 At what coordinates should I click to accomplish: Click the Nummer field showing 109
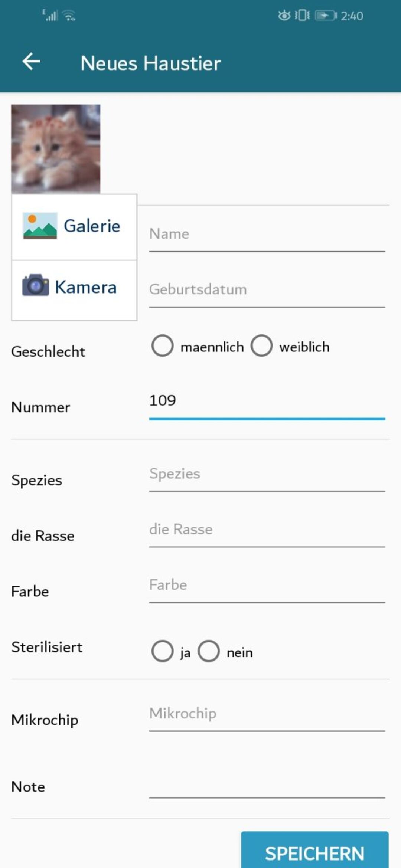pyautogui.click(x=267, y=402)
